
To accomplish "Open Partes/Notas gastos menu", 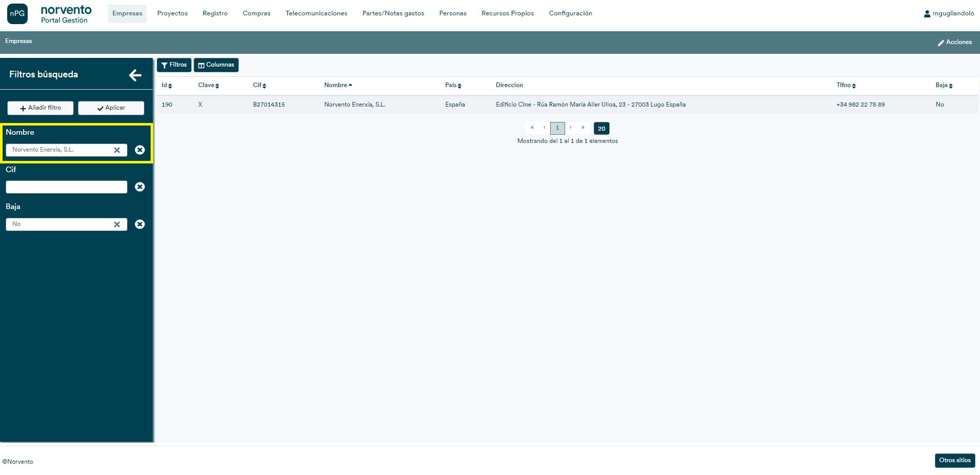I will tap(393, 14).
